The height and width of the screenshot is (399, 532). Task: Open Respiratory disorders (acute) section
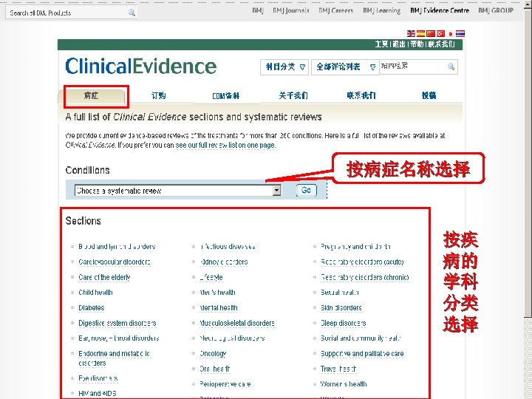tap(362, 262)
